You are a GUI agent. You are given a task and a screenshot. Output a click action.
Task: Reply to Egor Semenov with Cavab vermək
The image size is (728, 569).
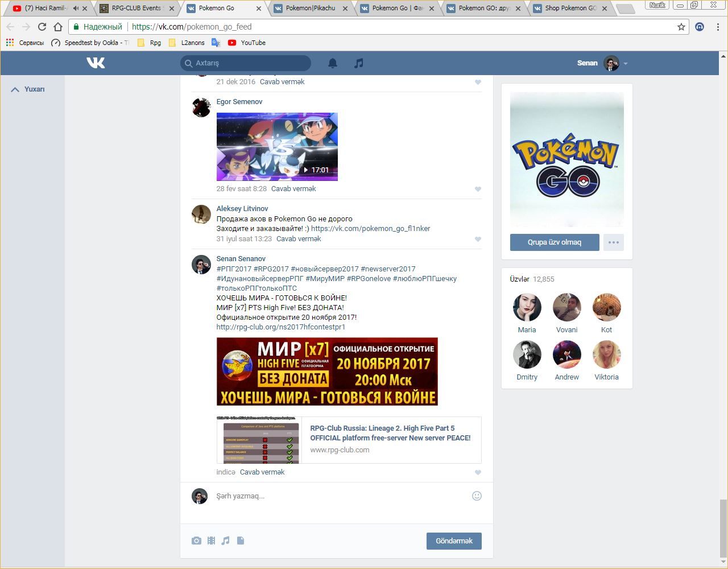293,189
